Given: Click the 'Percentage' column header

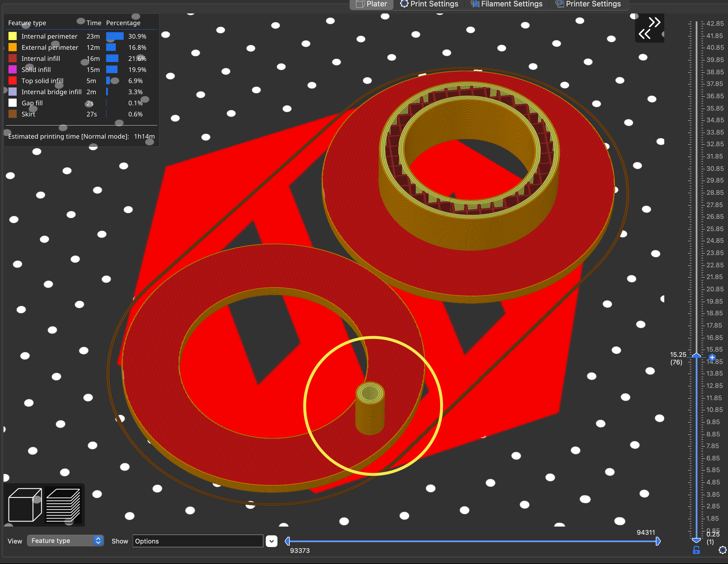Looking at the screenshot, I should (x=123, y=23).
